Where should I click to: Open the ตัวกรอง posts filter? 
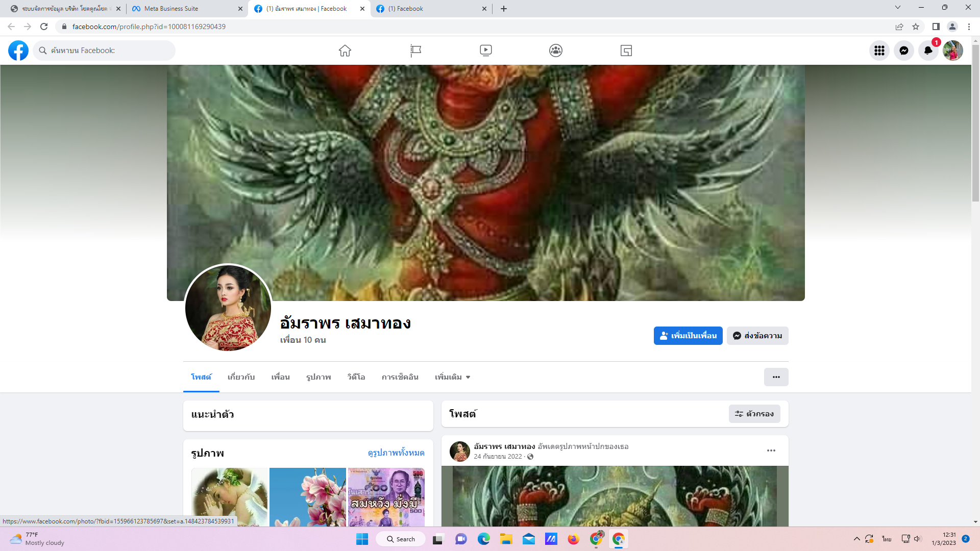[x=754, y=414]
